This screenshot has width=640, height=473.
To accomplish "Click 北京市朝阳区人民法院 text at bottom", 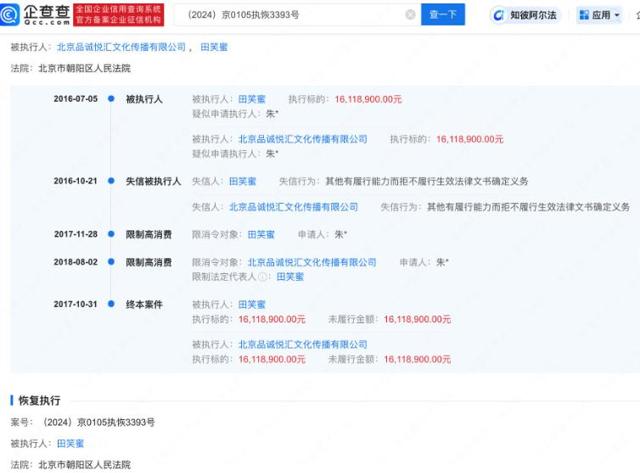I will point(84,464).
